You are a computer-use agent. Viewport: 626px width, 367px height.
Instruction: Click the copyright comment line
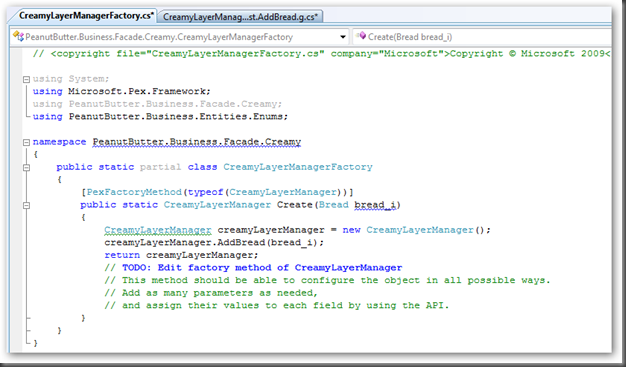click(x=321, y=54)
